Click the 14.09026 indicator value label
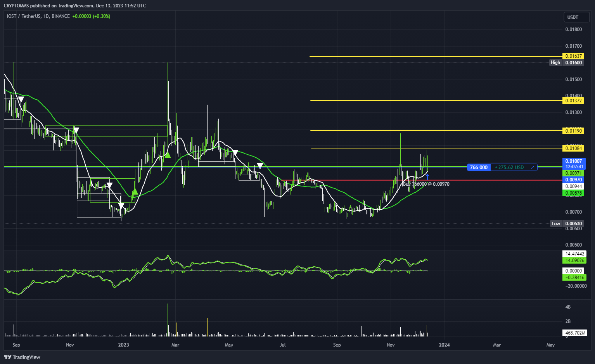The width and height of the screenshot is (595, 364). 574,260
